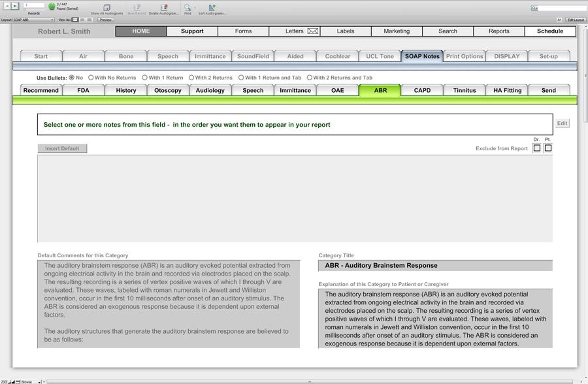Select With 2 Returns bullet option

tap(191, 78)
